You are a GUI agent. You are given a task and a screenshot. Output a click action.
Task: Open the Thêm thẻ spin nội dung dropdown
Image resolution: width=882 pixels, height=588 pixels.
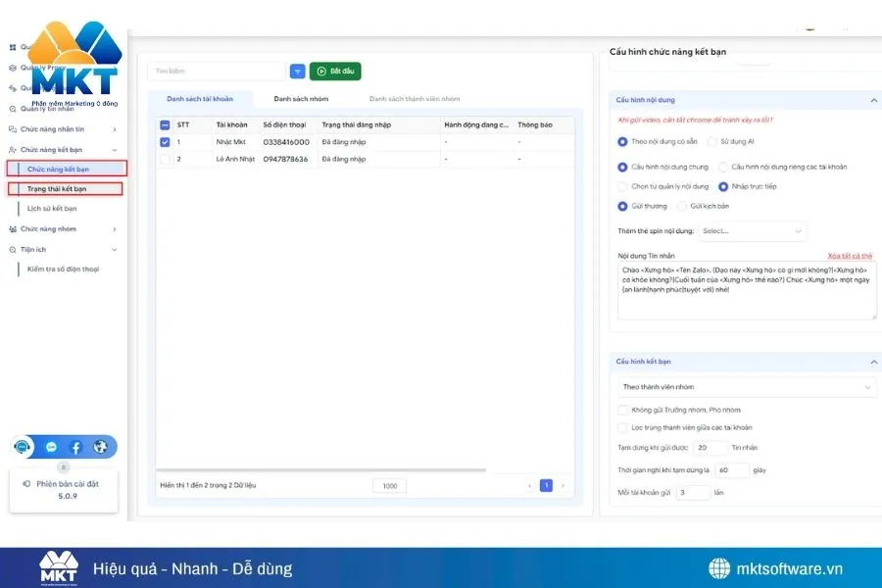pos(753,231)
